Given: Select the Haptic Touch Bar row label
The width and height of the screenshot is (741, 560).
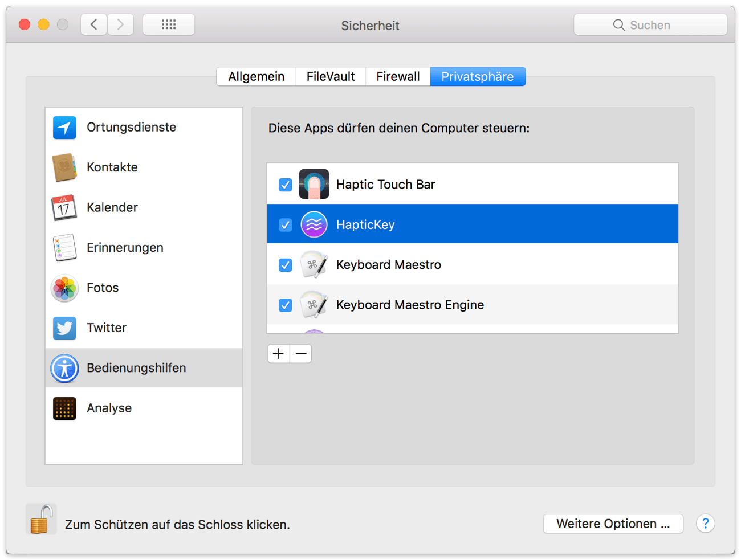Looking at the screenshot, I should click(386, 185).
